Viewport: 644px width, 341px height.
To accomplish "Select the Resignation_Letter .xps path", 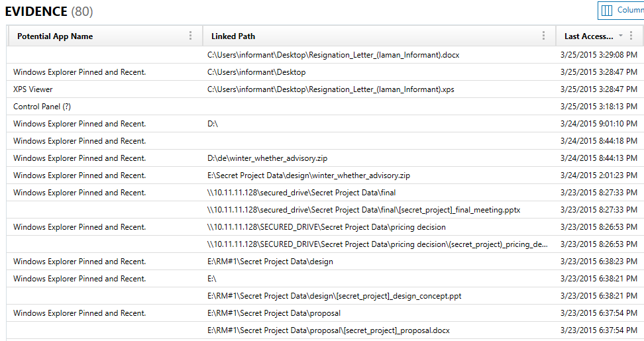I will [x=331, y=89].
